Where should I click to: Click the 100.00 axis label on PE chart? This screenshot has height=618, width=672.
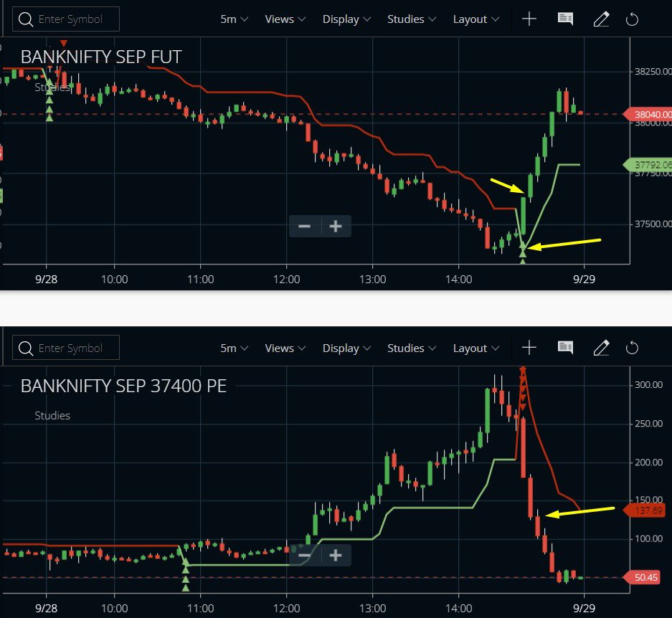pos(648,538)
